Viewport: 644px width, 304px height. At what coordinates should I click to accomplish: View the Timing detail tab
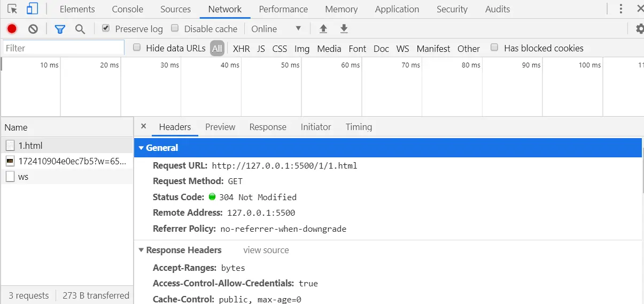(x=359, y=127)
